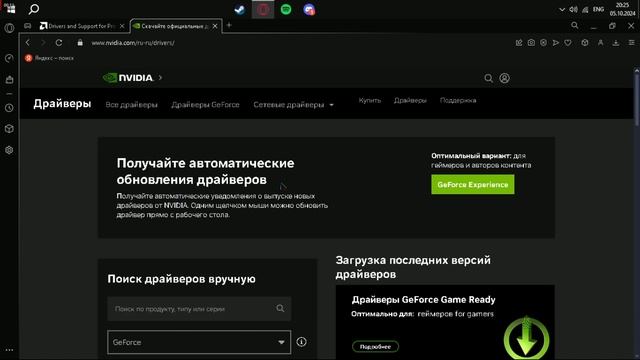640x360 pixels.
Task: Click the Драйверы link in right nav
Action: (x=410, y=100)
